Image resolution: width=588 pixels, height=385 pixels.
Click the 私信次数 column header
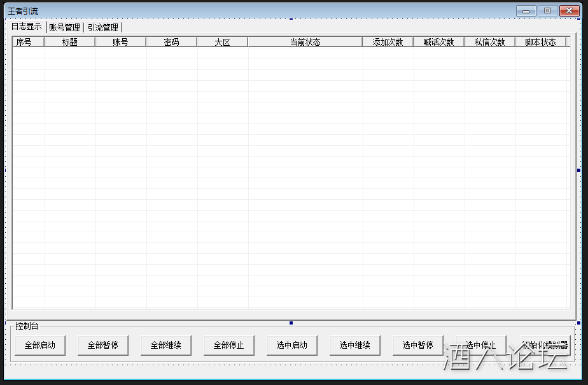coord(489,42)
